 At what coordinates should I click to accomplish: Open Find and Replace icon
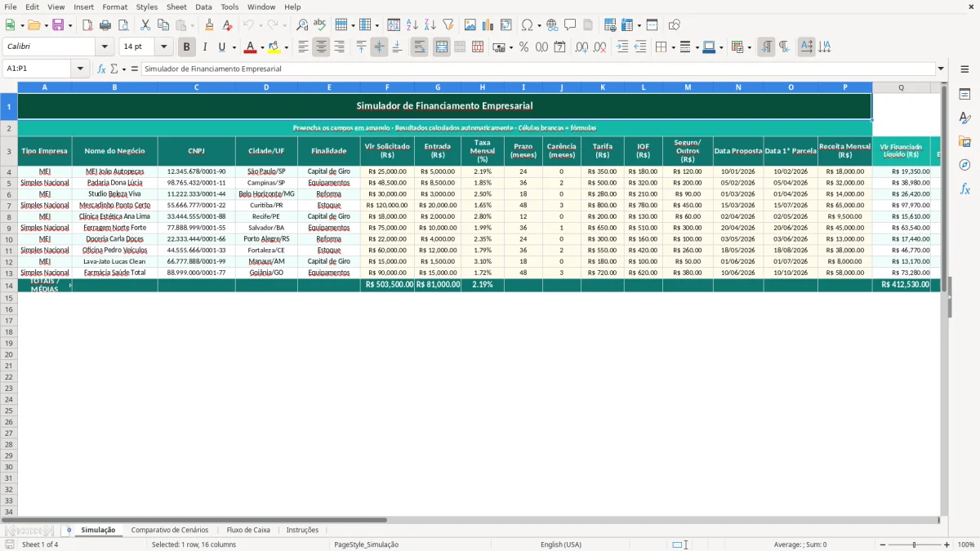[x=302, y=25]
